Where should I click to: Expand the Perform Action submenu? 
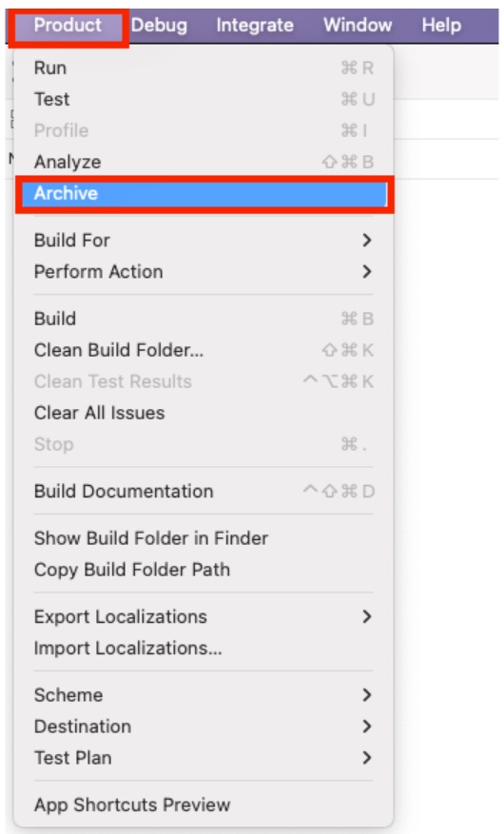click(204, 272)
